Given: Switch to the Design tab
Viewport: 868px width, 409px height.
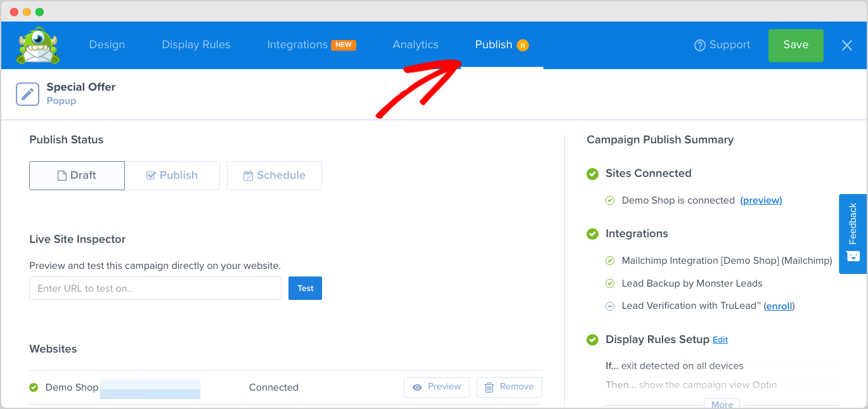Looking at the screenshot, I should pos(107,44).
